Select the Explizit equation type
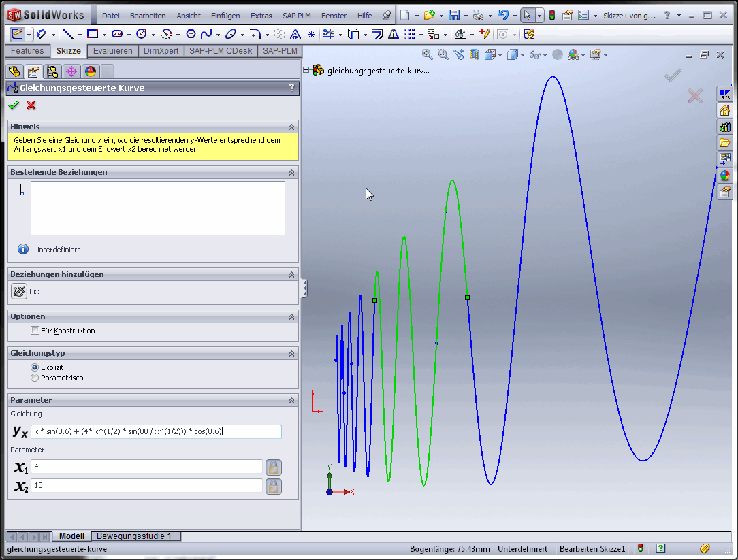 point(35,367)
